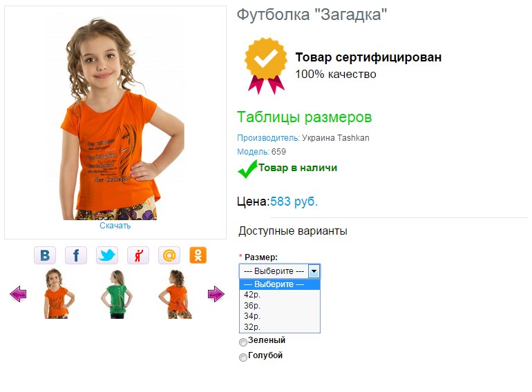Screen dimensions: 532x392
Task: Open the main orange t-shirt photo
Action: (115, 119)
